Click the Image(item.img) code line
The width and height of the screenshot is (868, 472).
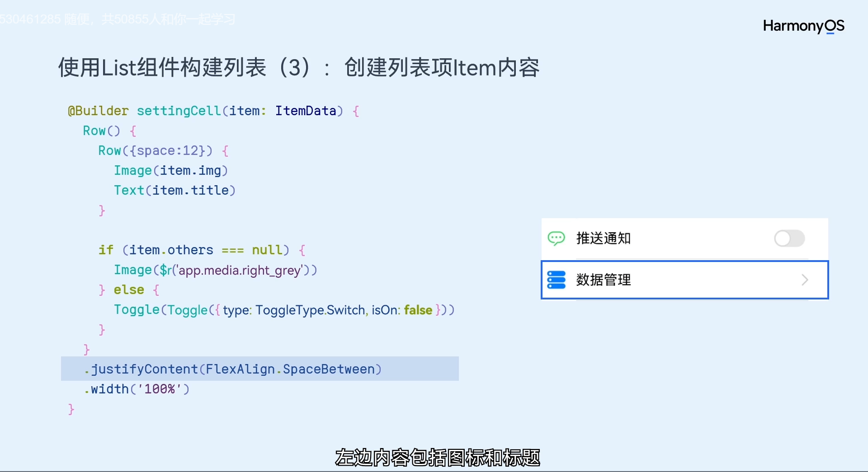click(170, 171)
